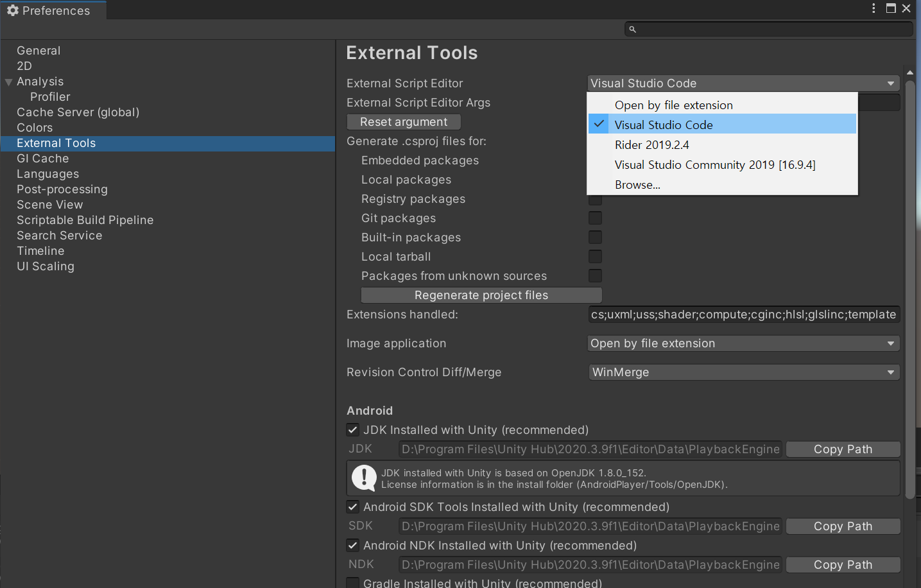Image resolution: width=921 pixels, height=588 pixels.
Task: Tick the Packages from unknown sources checkbox
Action: point(596,276)
